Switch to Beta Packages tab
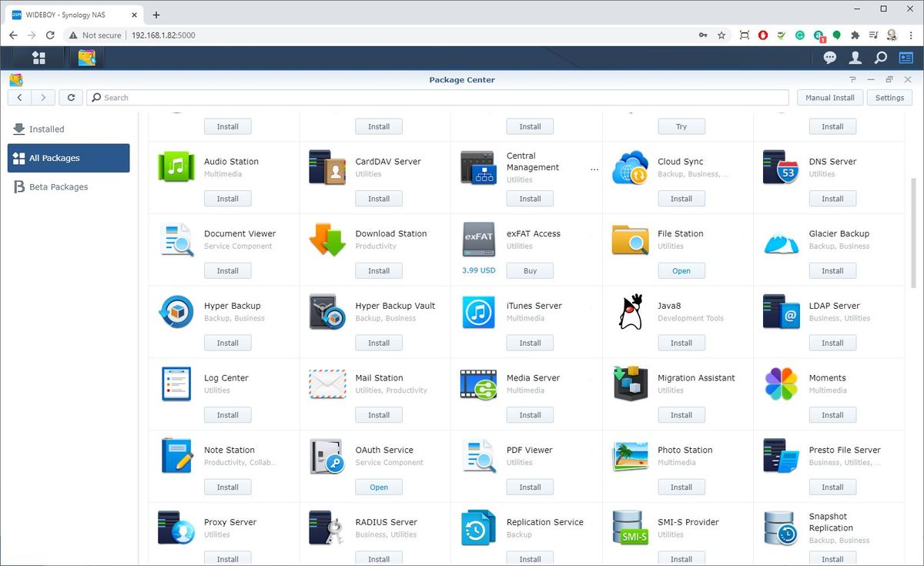The image size is (924, 566). (69, 187)
